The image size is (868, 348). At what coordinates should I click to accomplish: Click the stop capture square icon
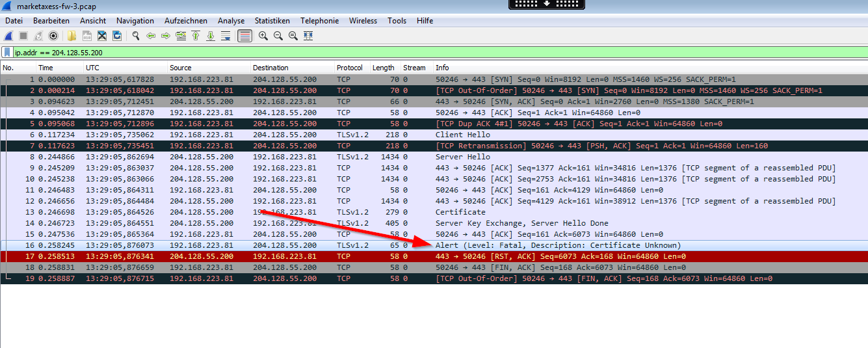click(23, 36)
